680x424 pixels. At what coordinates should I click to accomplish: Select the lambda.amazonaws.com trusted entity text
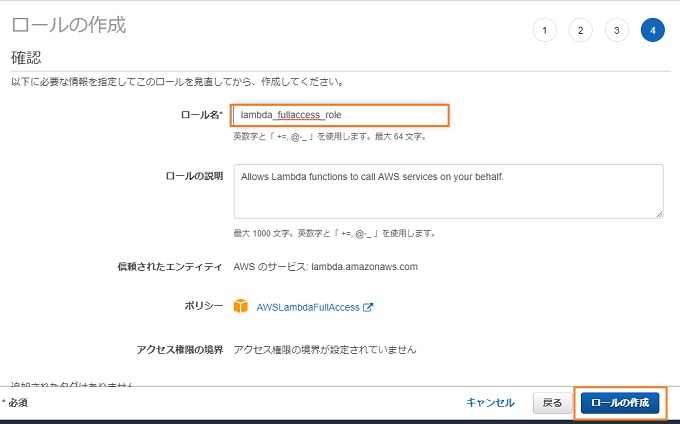tap(364, 267)
